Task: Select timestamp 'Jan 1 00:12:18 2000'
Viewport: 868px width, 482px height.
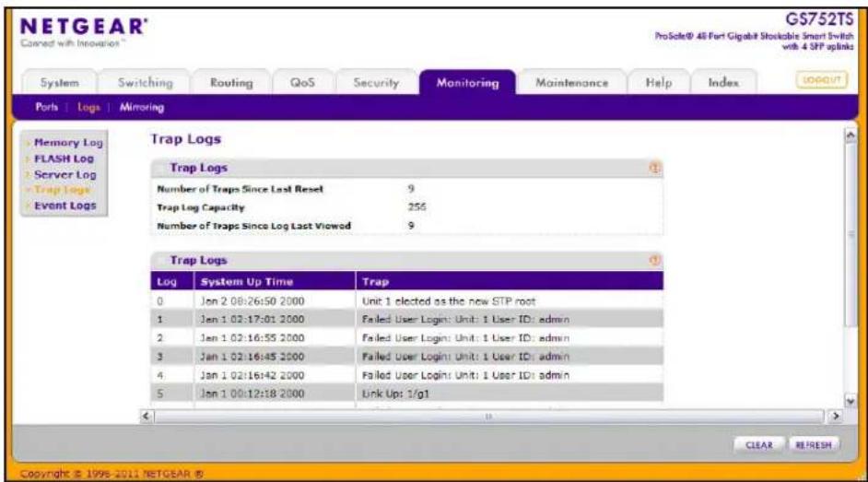Action: 252,394
